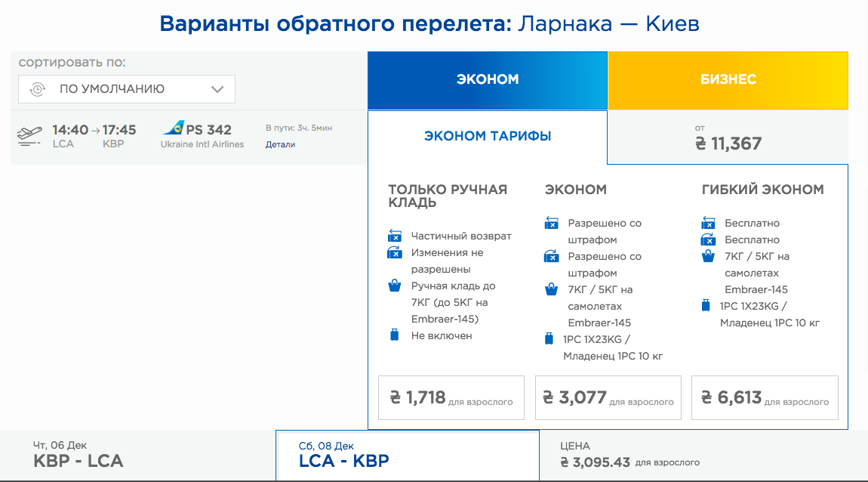Select the business fare from ₴ 11,367
Viewport: 868px width, 482px height.
(x=728, y=137)
